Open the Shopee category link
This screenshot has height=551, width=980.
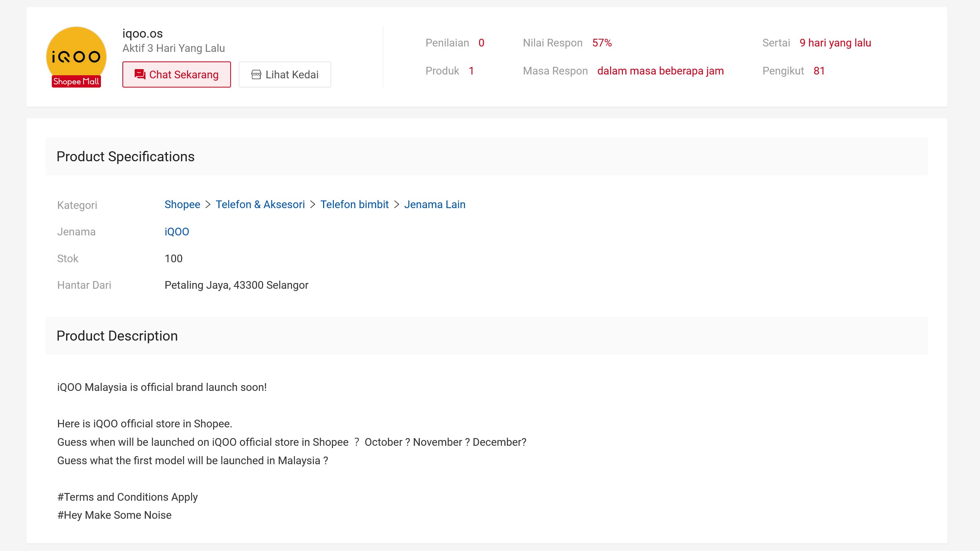[x=182, y=205]
